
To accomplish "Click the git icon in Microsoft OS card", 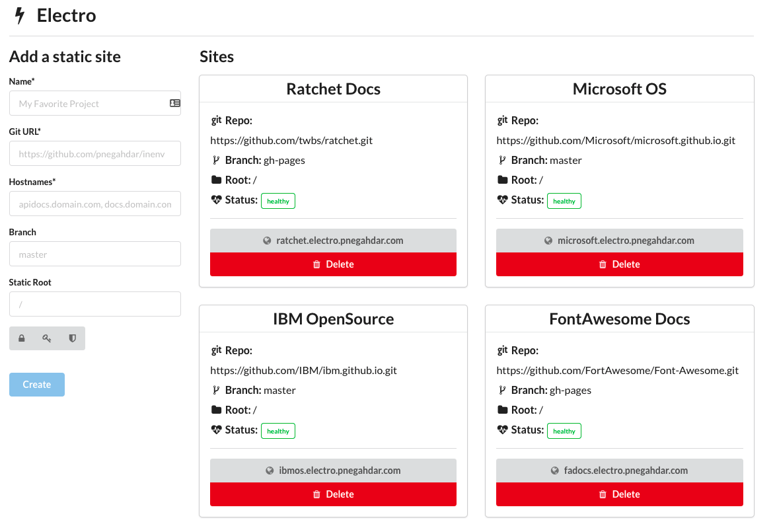I will pos(502,120).
